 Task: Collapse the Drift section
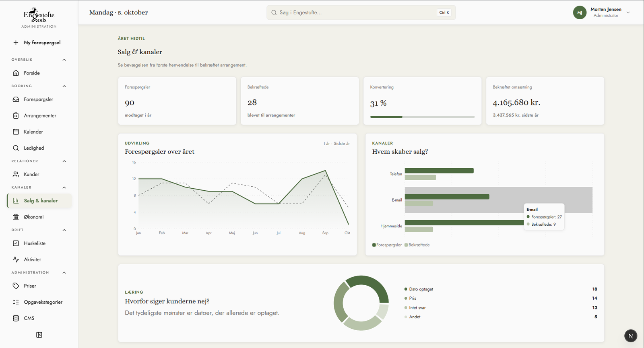[x=64, y=230]
